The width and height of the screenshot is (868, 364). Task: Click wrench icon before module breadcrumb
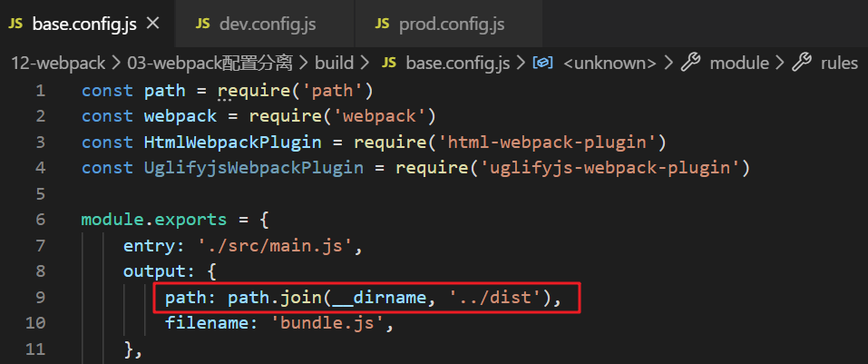(690, 63)
